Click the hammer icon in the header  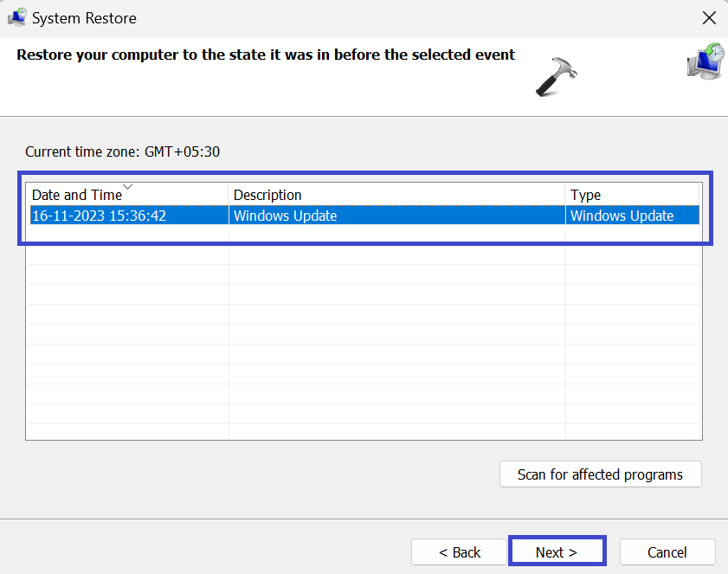coord(556,72)
